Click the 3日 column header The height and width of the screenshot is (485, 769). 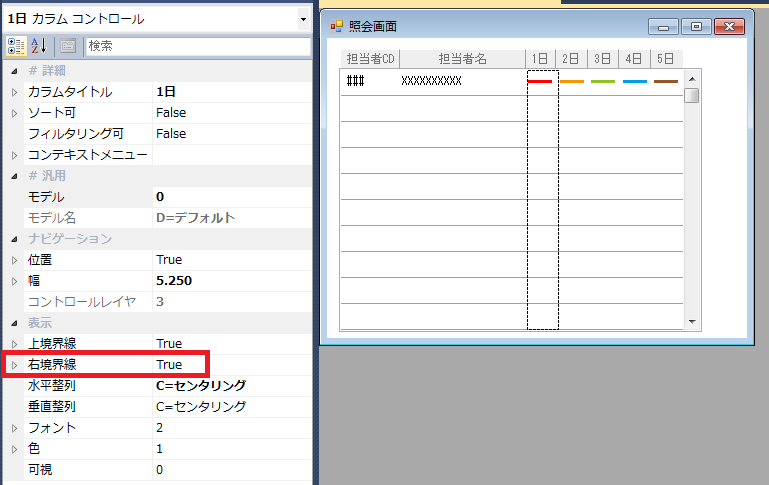click(x=602, y=58)
